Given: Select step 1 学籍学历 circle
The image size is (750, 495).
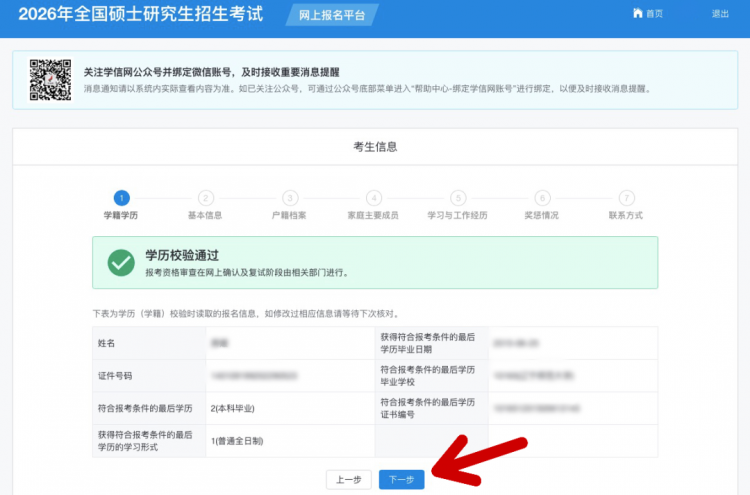Looking at the screenshot, I should 121,198.
